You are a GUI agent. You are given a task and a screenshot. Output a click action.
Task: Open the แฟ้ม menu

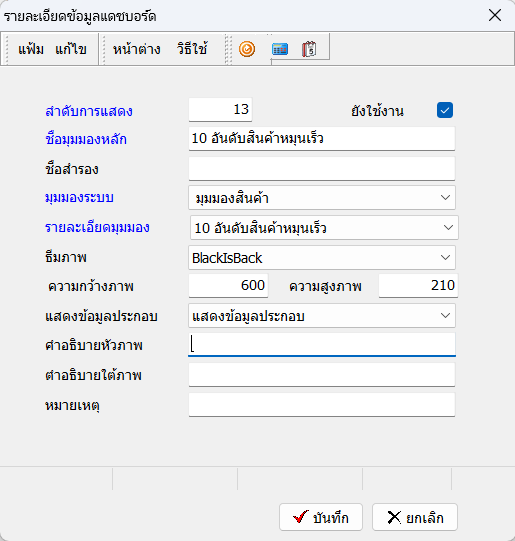click(31, 49)
